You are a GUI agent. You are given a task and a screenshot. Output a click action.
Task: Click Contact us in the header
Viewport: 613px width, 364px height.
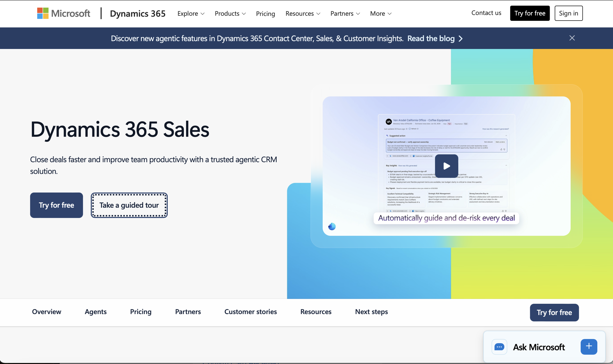486,13
